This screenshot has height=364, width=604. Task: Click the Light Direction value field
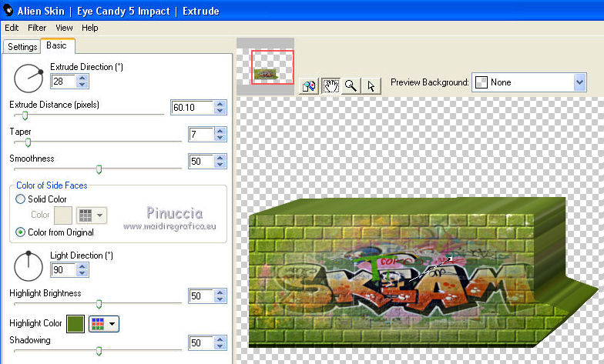tap(63, 269)
